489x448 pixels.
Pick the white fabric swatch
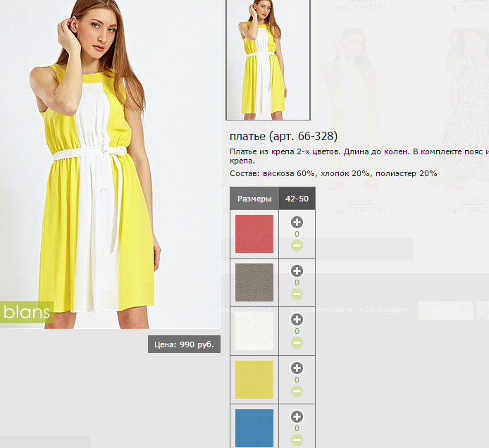point(254,331)
